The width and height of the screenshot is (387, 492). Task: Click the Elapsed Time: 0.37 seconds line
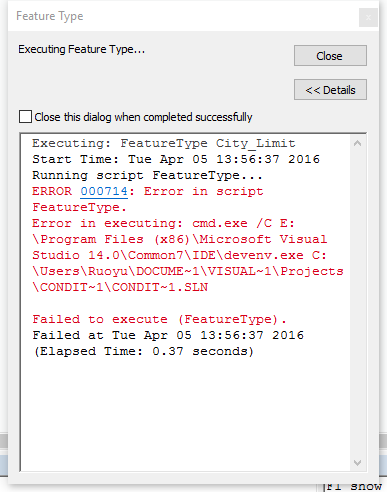tap(143, 351)
